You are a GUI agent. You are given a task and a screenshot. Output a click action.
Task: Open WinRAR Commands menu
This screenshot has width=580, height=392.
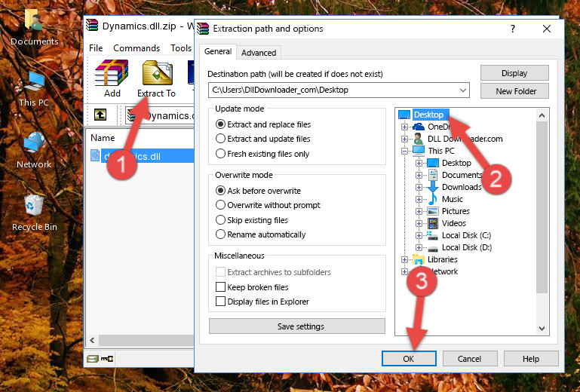(137, 48)
